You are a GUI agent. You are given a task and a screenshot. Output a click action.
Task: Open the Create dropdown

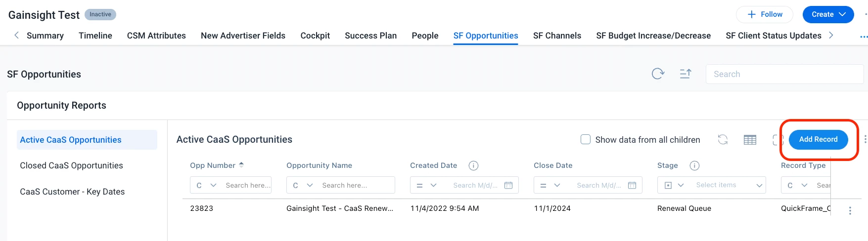pos(828,14)
